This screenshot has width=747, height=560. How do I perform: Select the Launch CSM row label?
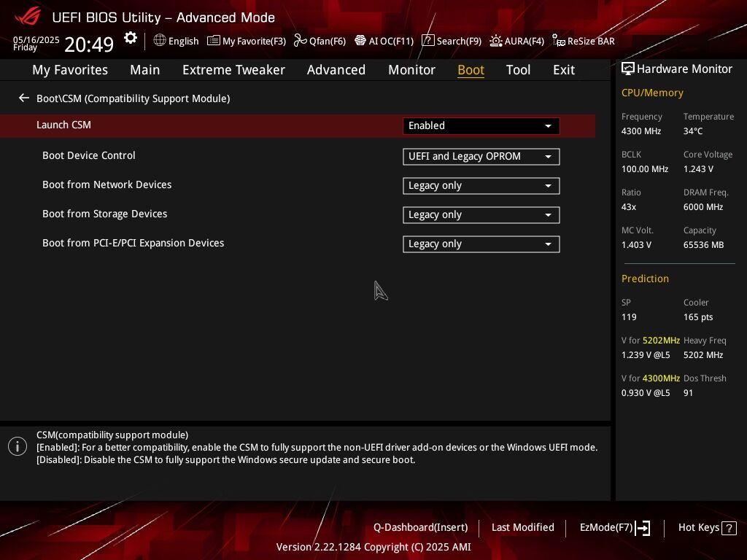pos(64,125)
